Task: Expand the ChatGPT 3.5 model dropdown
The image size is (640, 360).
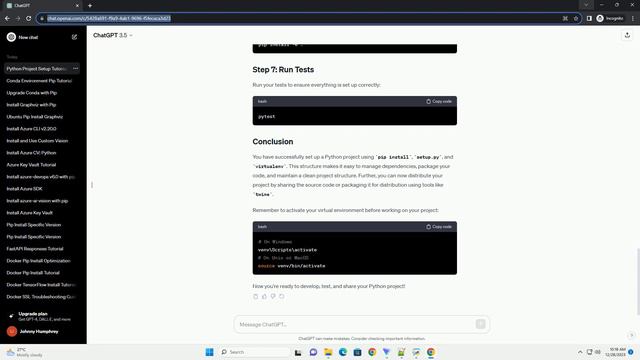Action: point(113,36)
